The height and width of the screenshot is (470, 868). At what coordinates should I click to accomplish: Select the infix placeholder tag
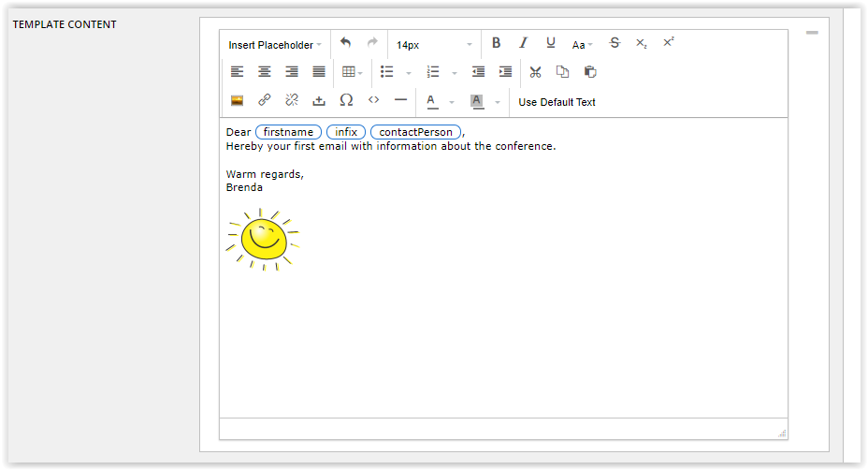coord(346,132)
